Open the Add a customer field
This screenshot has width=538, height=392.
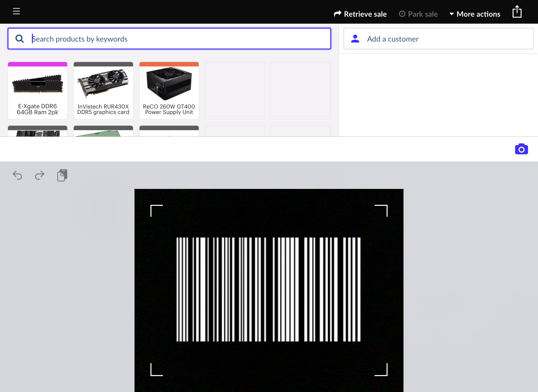[x=438, y=39]
